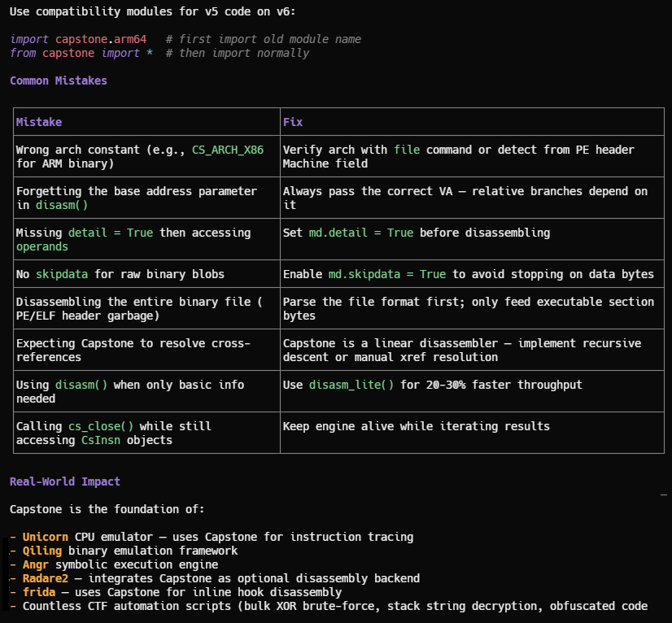Click 'Angr' in the list

point(36,564)
